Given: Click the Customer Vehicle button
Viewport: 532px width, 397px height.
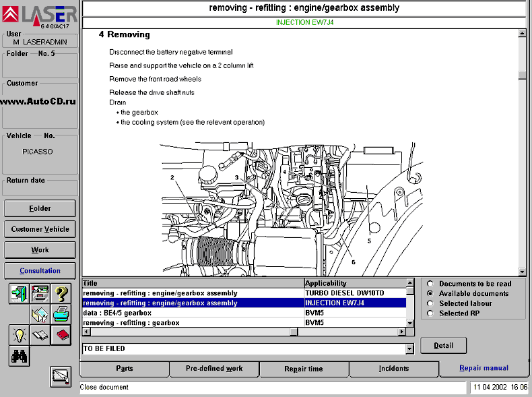Looking at the screenshot, I should click(40, 229).
